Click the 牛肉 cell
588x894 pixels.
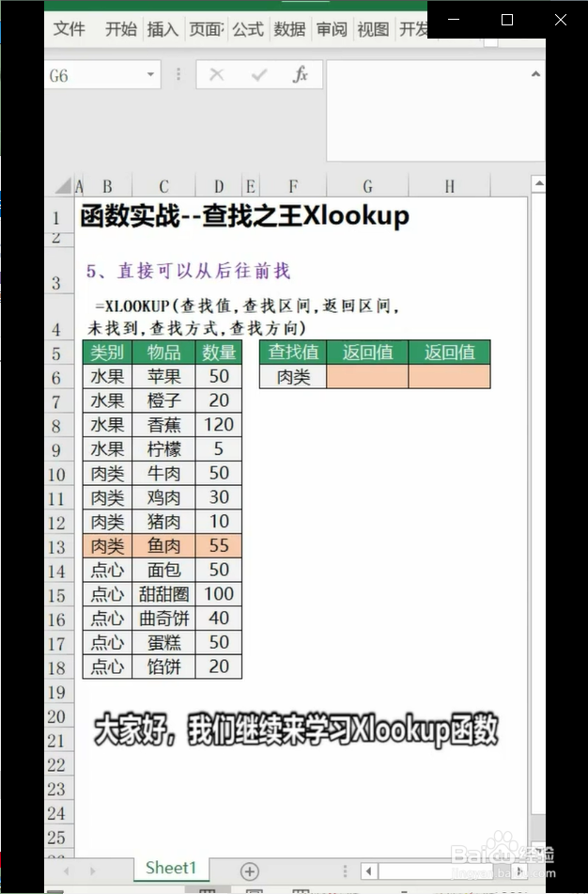click(163, 473)
